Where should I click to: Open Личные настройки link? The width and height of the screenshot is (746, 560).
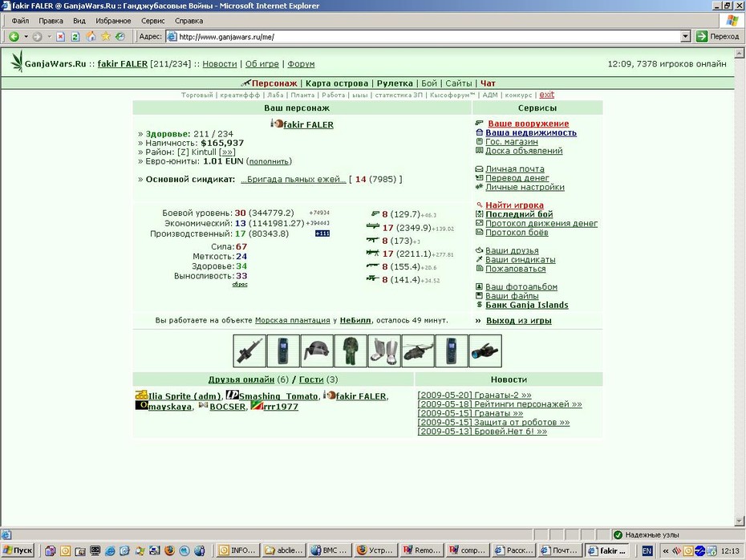(x=525, y=187)
